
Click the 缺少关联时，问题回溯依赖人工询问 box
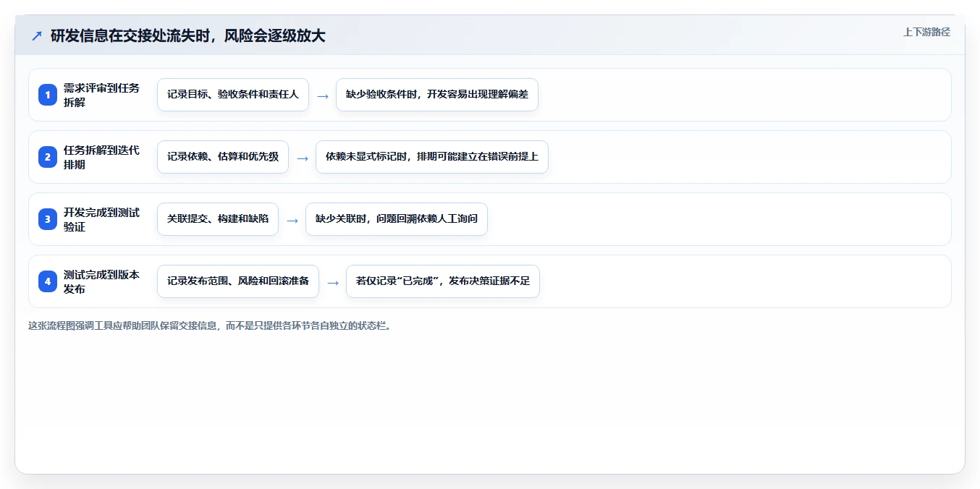pos(397,219)
